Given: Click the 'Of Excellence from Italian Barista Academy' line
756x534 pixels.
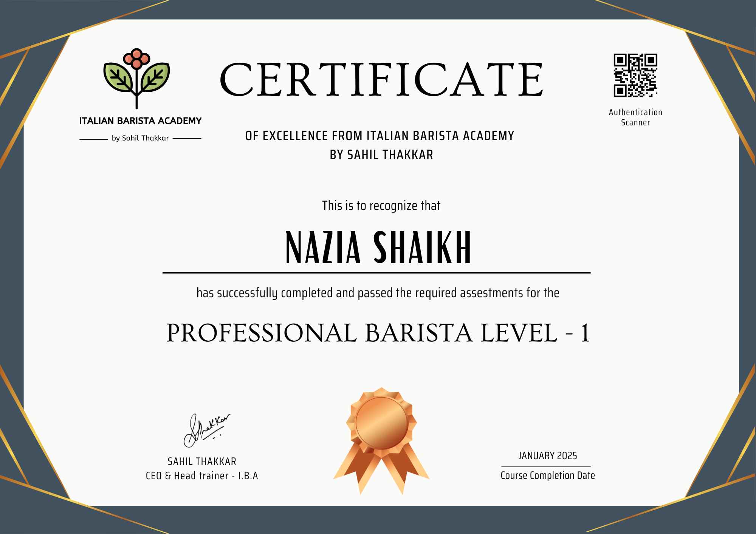Looking at the screenshot, I should tap(380, 136).
